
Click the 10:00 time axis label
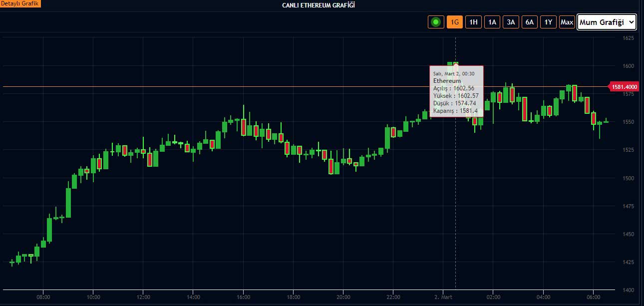[93, 297]
